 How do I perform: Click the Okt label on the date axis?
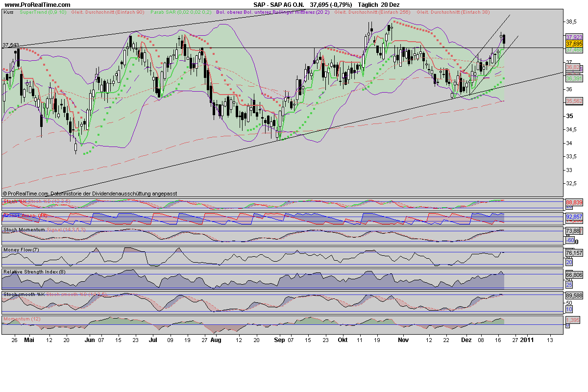pos(343,339)
